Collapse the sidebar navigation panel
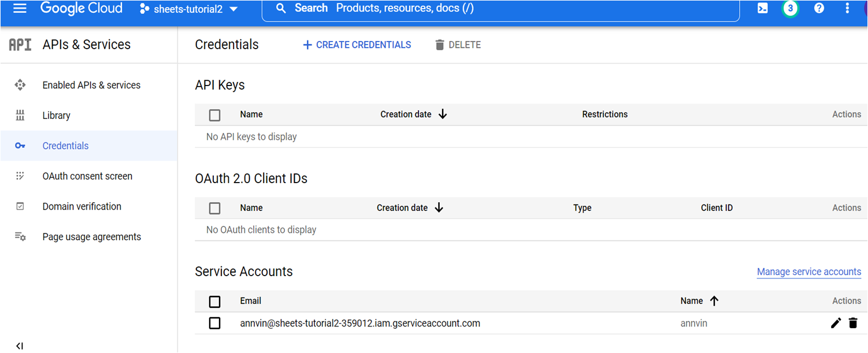The image size is (868, 353). [x=20, y=346]
